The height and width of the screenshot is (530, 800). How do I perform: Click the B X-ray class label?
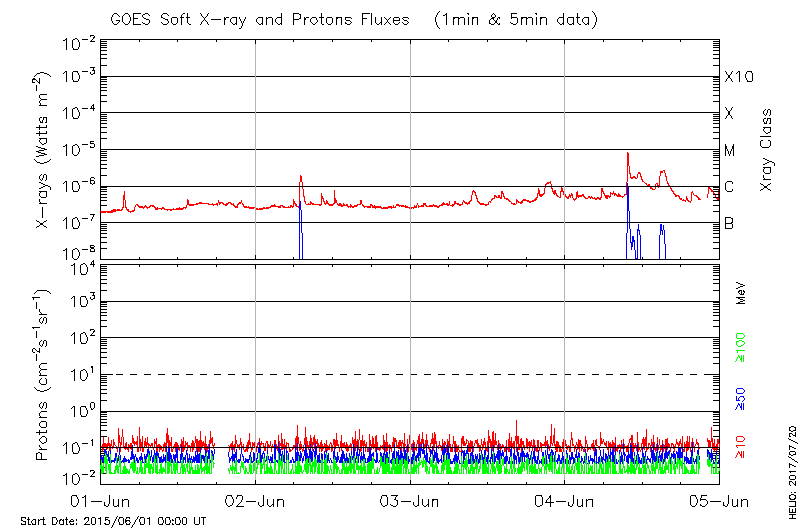coord(730,223)
